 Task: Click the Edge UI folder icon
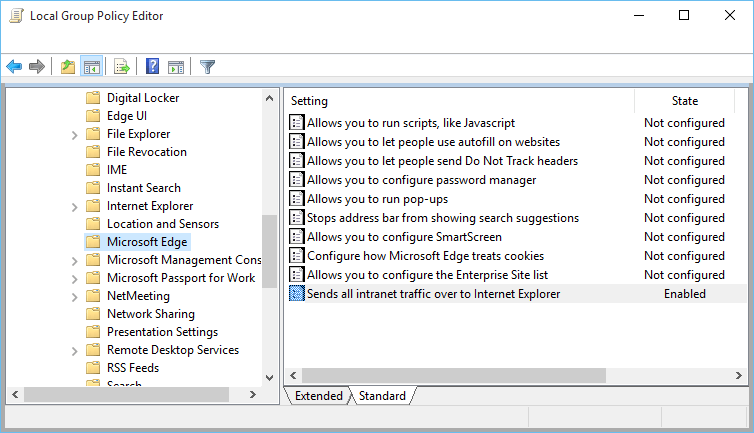click(93, 116)
